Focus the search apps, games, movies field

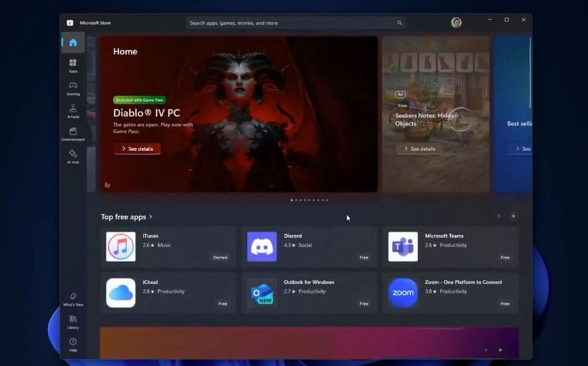[x=295, y=23]
